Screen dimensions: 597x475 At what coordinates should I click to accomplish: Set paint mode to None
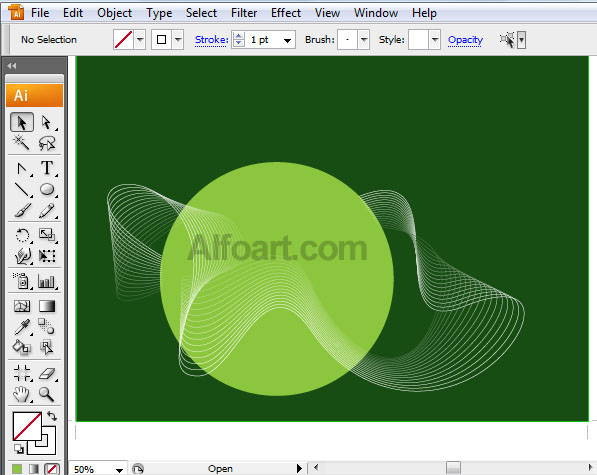(52, 469)
